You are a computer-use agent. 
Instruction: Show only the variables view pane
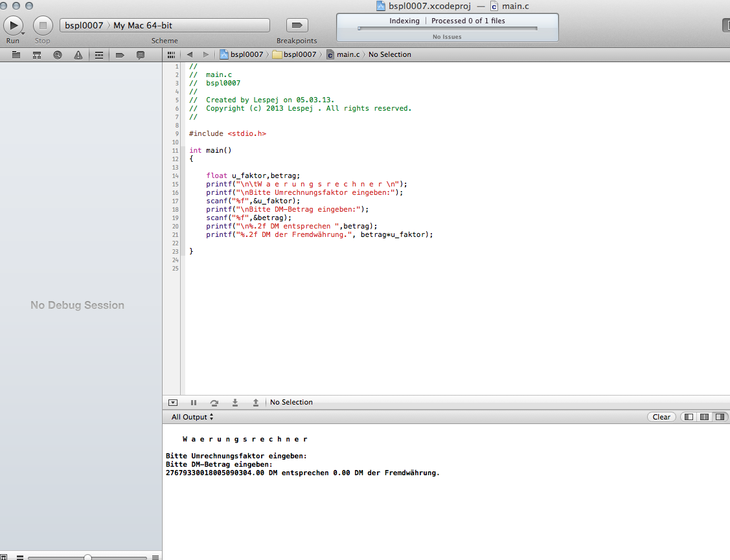(x=689, y=417)
